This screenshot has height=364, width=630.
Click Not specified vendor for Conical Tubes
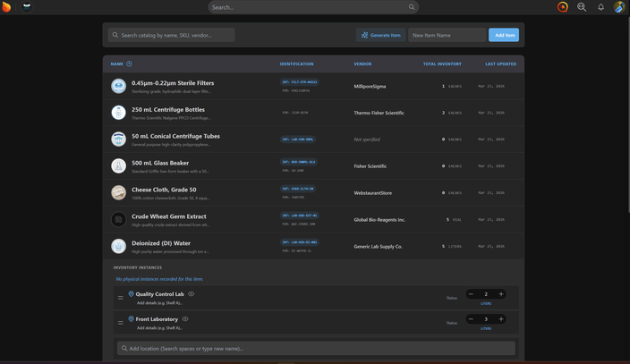click(366, 140)
